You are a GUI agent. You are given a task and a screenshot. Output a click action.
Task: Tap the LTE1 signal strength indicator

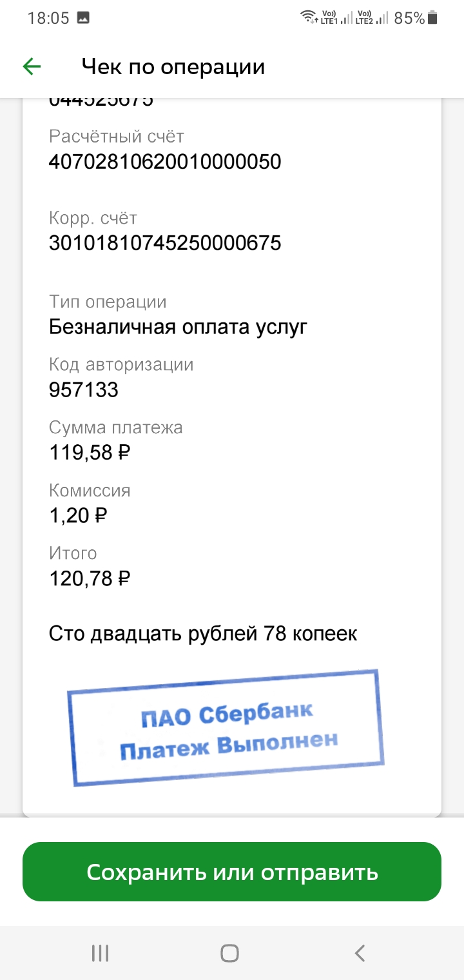pyautogui.click(x=338, y=18)
